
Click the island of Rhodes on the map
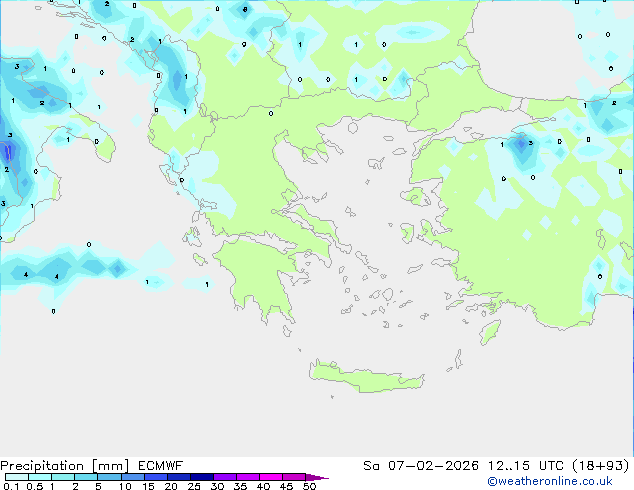coord(490,332)
